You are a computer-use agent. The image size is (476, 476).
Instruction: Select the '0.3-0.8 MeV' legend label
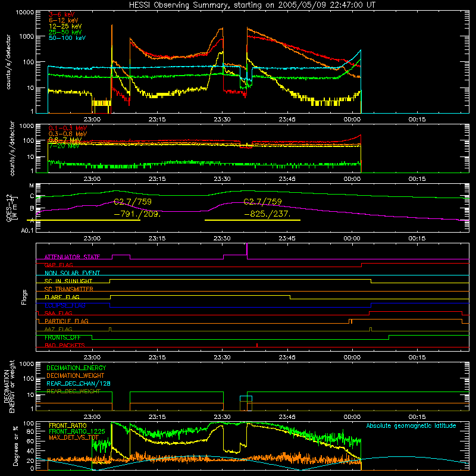coord(68,134)
